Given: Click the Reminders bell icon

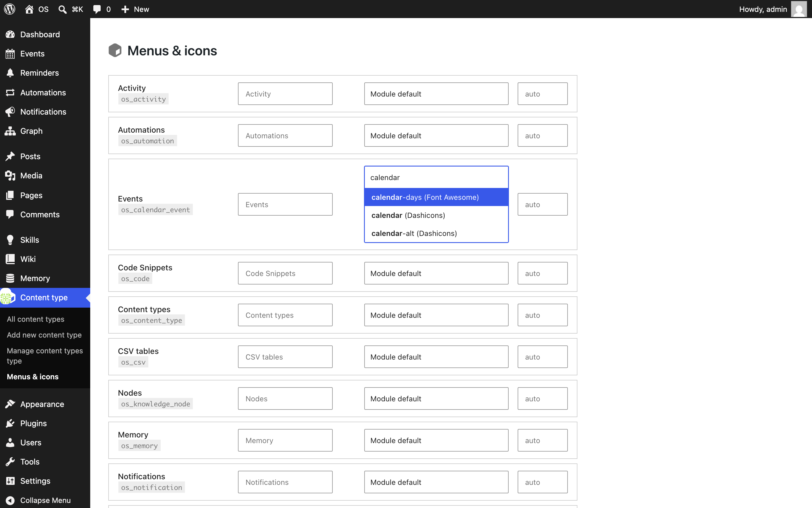Looking at the screenshot, I should click(x=10, y=73).
